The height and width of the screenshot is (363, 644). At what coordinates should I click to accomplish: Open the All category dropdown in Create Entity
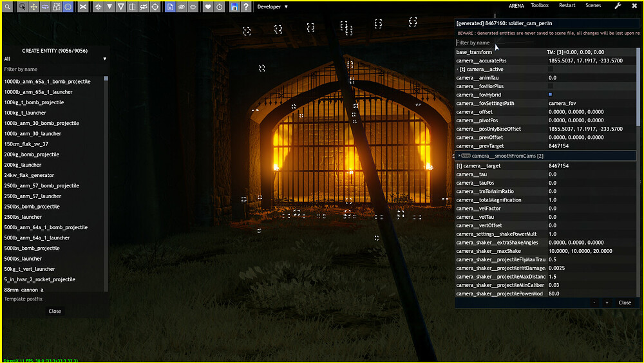click(x=55, y=59)
